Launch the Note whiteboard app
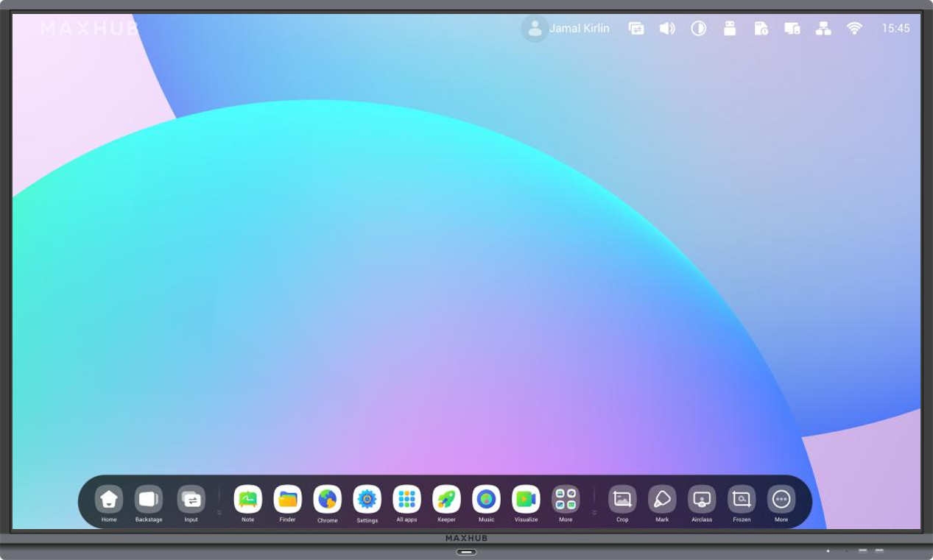Viewport: 933px width, 560px height. coord(247,499)
